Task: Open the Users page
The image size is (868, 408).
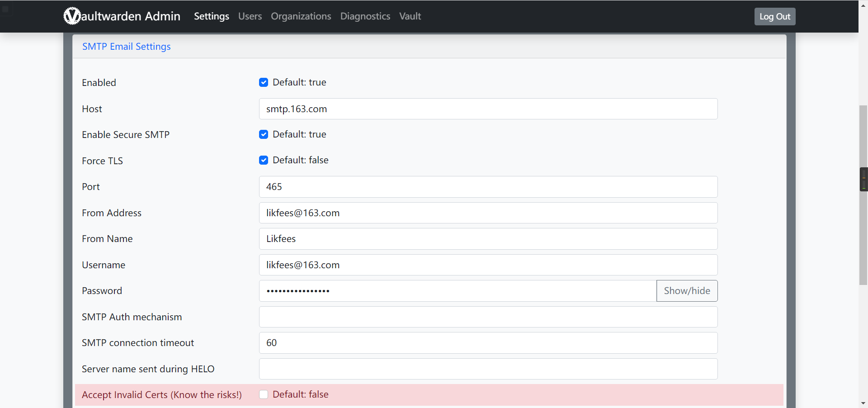Action: pyautogui.click(x=250, y=16)
